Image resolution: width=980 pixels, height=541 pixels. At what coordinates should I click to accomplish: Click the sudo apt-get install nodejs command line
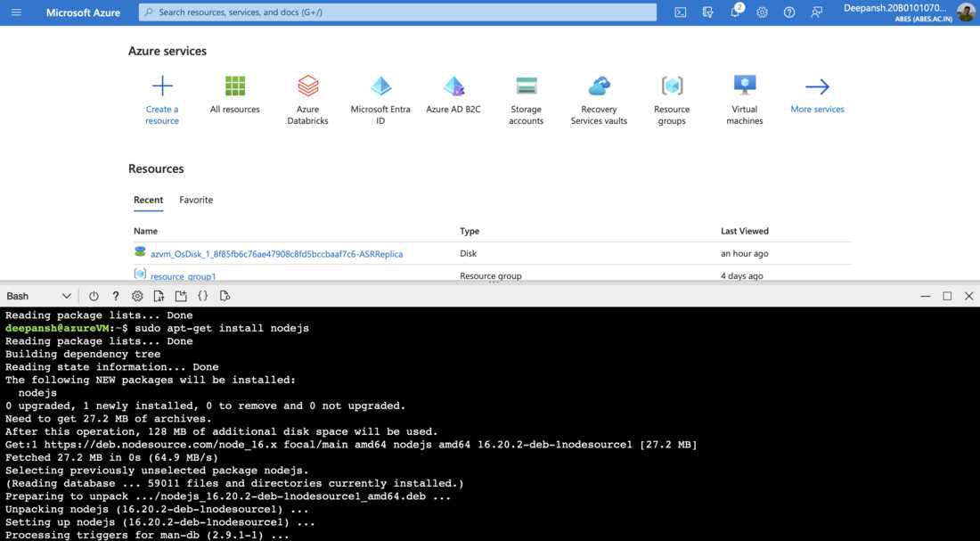click(157, 328)
